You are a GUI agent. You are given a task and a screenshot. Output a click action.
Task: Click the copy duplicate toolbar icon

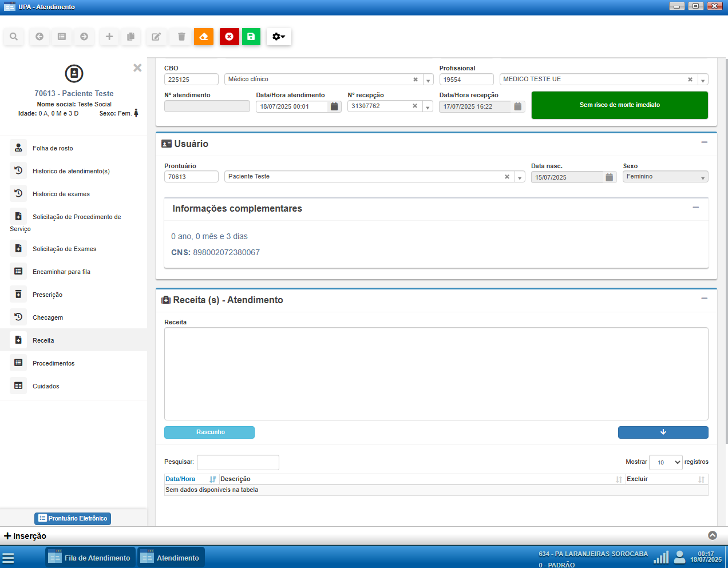(x=130, y=37)
